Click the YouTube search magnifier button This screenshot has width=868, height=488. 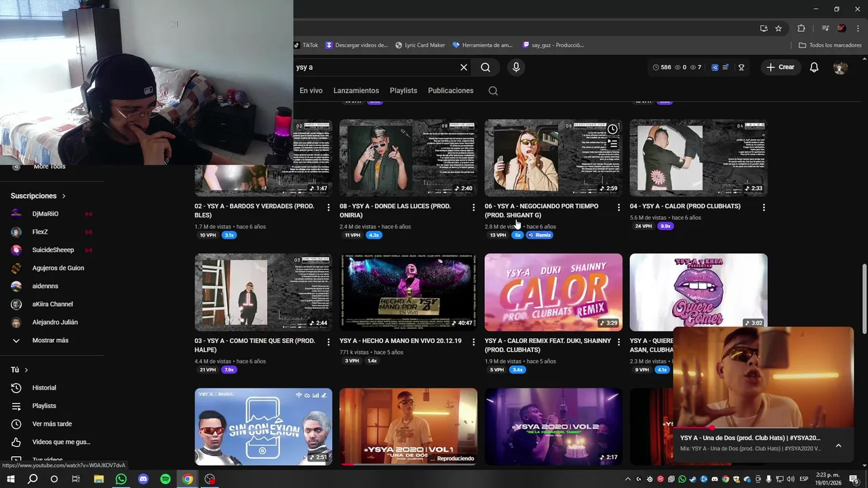(486, 67)
